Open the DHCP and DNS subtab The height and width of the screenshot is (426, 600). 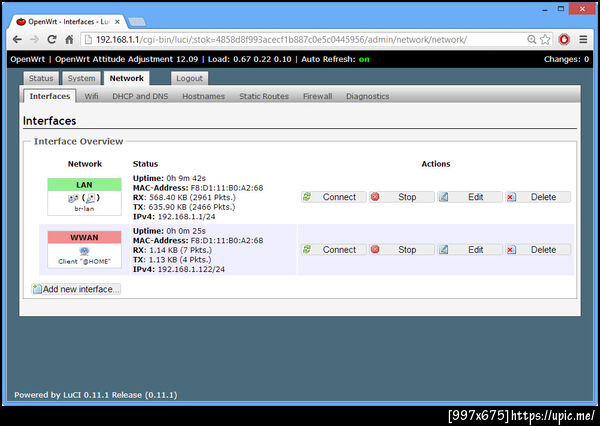click(140, 96)
